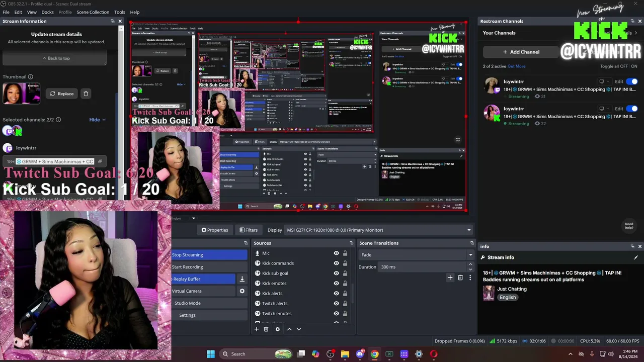Pop out the info dock
The image size is (644, 362).
click(x=632, y=246)
